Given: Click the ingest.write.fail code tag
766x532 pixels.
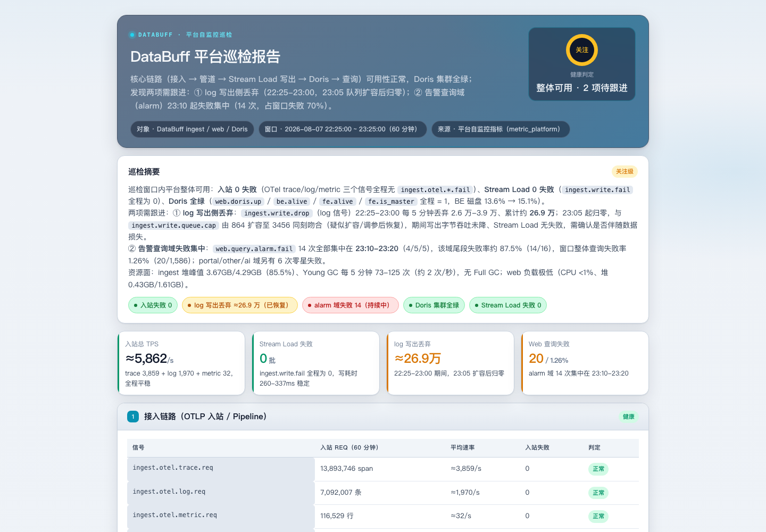Looking at the screenshot, I should 597,190.
